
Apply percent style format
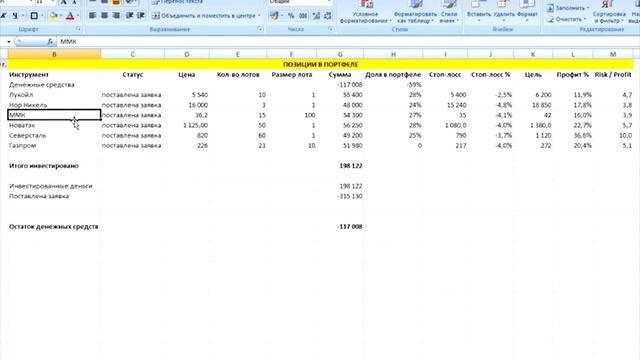[291, 16]
